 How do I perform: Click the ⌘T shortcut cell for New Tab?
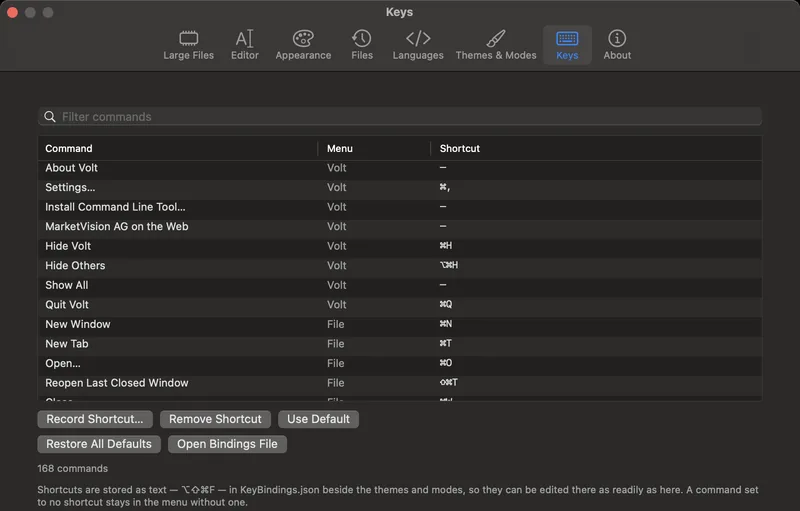445,343
